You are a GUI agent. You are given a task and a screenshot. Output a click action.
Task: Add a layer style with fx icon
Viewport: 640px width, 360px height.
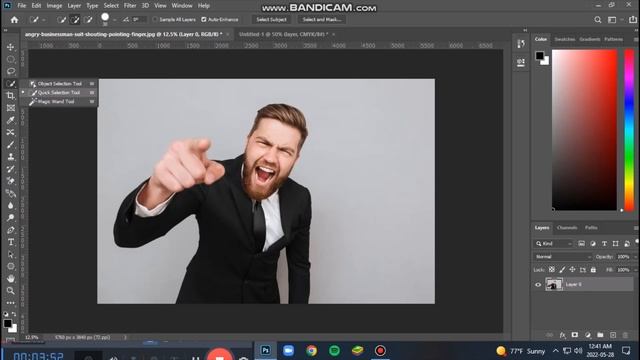562,335
